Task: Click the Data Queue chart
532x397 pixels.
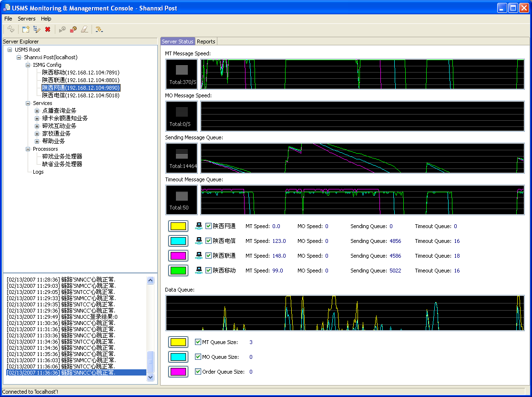Action: click(345, 313)
